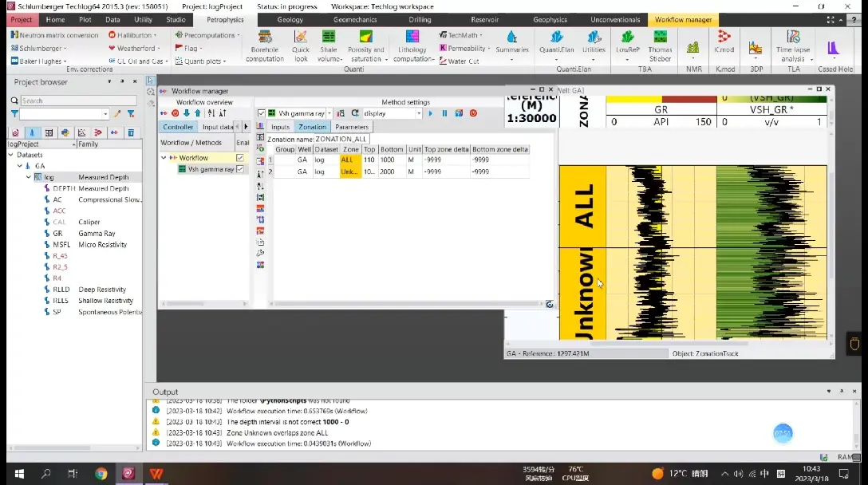Open the NMR ribbon tool

click(693, 49)
